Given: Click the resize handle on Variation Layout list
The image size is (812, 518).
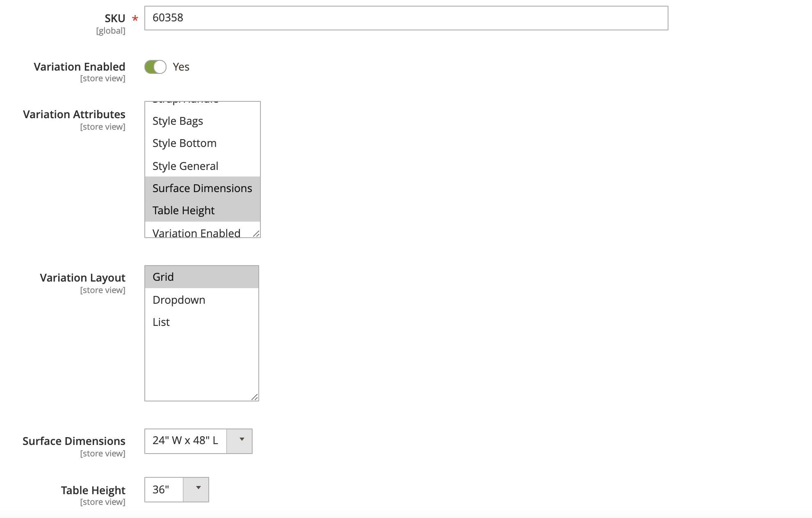Looking at the screenshot, I should click(255, 397).
